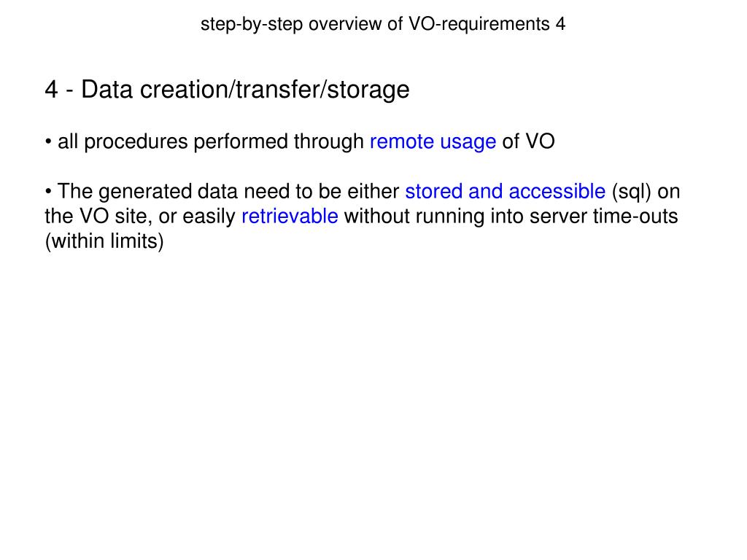The image size is (747, 560).
Task: Select the '(within limits)' text
Action: click(x=104, y=241)
